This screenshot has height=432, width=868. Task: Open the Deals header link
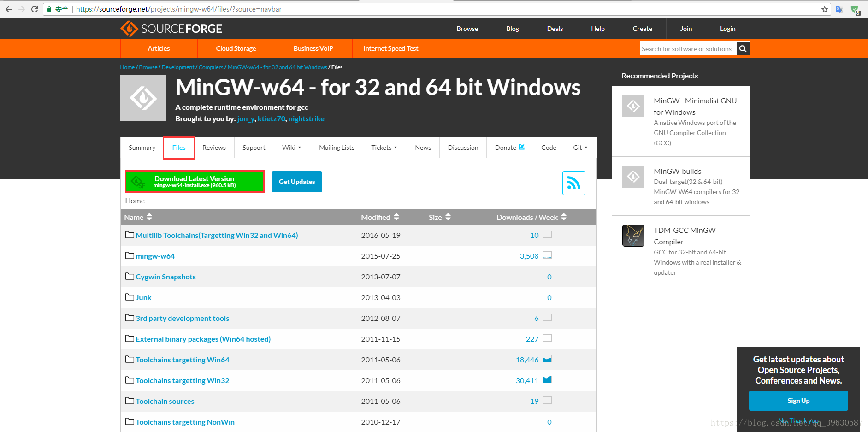pyautogui.click(x=555, y=29)
